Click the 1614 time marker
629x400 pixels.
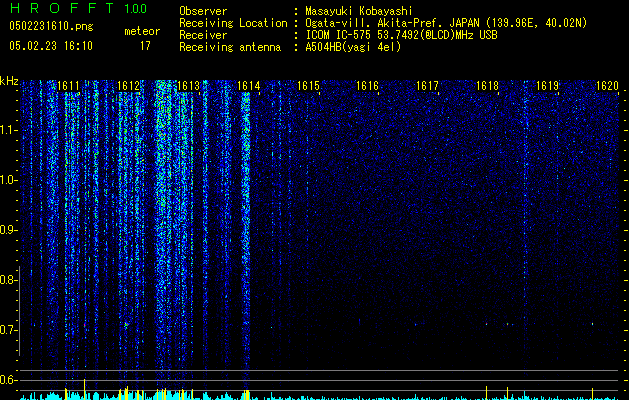coord(248,85)
